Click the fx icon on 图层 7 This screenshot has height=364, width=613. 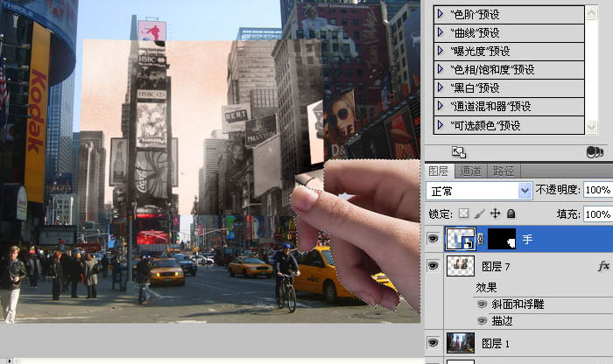pyautogui.click(x=602, y=265)
